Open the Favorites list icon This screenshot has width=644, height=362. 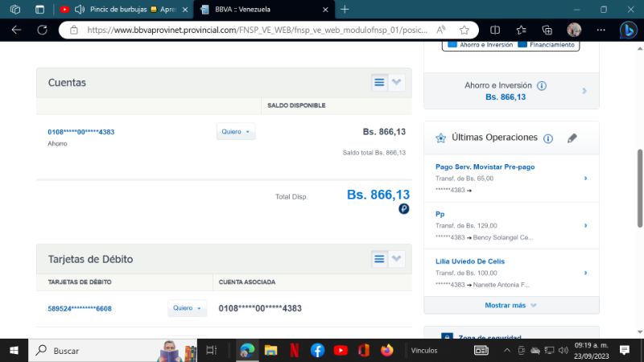(x=521, y=30)
